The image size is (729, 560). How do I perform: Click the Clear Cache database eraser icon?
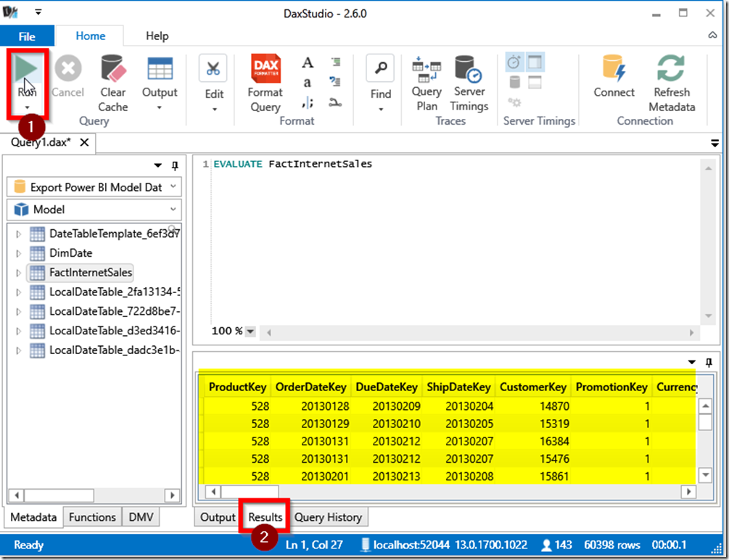coord(113,68)
